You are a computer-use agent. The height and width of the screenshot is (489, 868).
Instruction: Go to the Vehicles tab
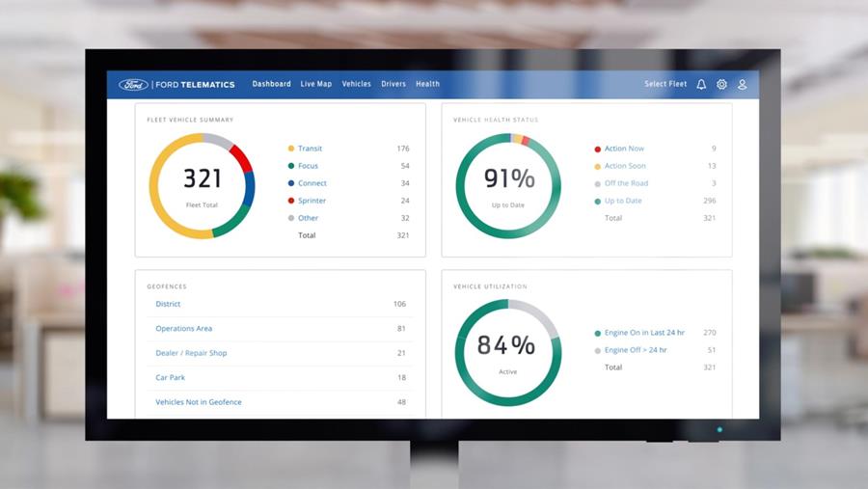coord(356,85)
